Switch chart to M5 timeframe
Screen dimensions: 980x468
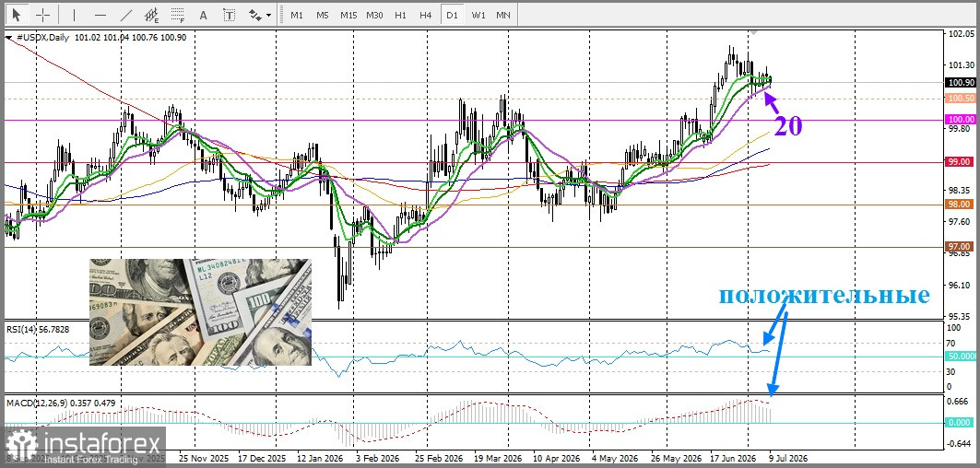tap(322, 15)
